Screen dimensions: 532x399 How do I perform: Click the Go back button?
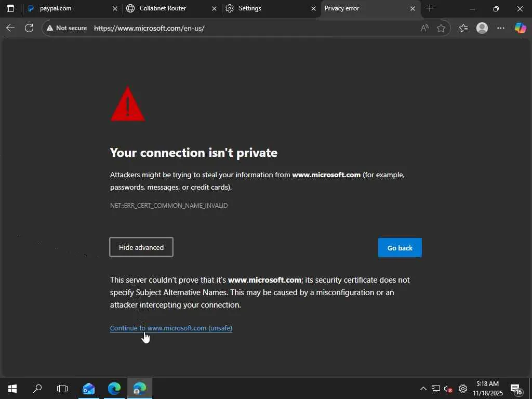coord(400,248)
